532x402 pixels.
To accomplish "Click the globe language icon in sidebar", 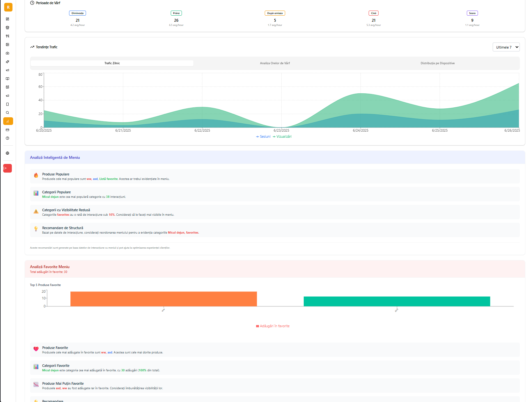I will tap(7, 153).
